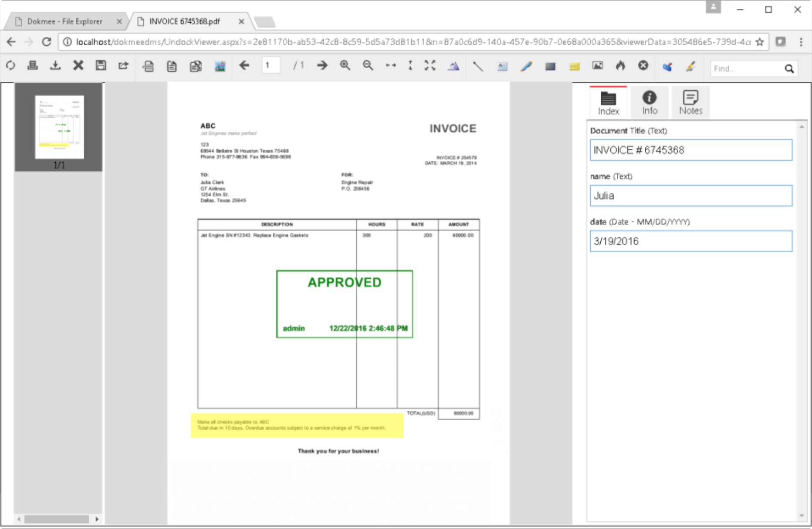Viewport: 812px width, 529px height.
Task: Click the zoom out magnifier icon
Action: click(x=368, y=66)
